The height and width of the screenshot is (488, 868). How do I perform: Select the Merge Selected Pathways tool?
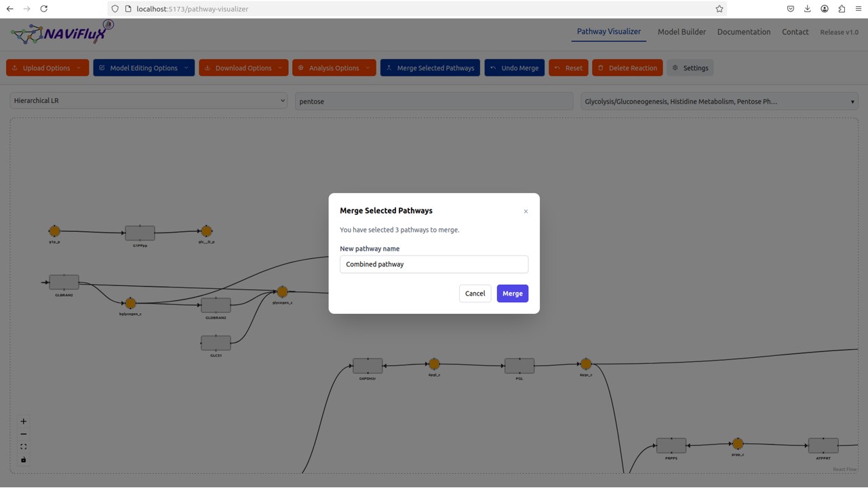click(x=430, y=67)
